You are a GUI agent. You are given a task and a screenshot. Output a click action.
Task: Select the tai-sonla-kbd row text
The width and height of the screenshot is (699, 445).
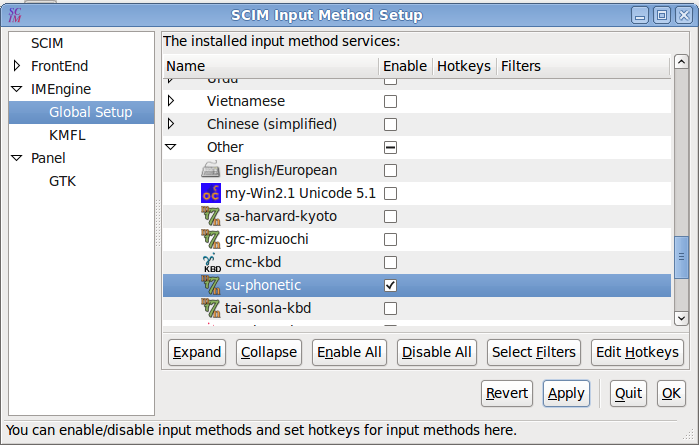(x=268, y=308)
